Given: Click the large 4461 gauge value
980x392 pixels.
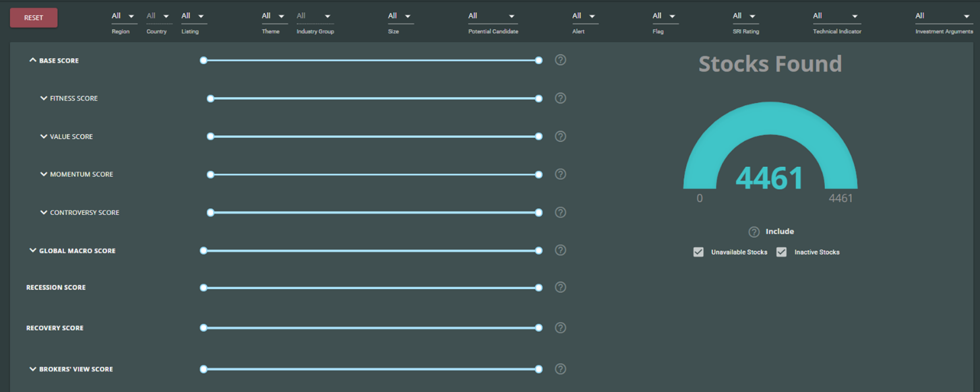Looking at the screenshot, I should pyautogui.click(x=770, y=178).
